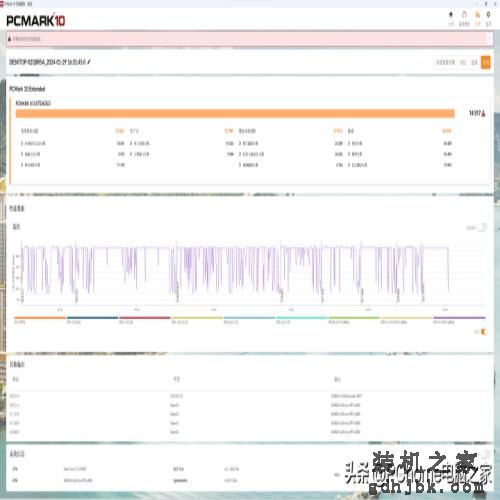Click the third button left of orange button
Image resolution: width=500 pixels, height=500 pixels.
click(x=445, y=62)
